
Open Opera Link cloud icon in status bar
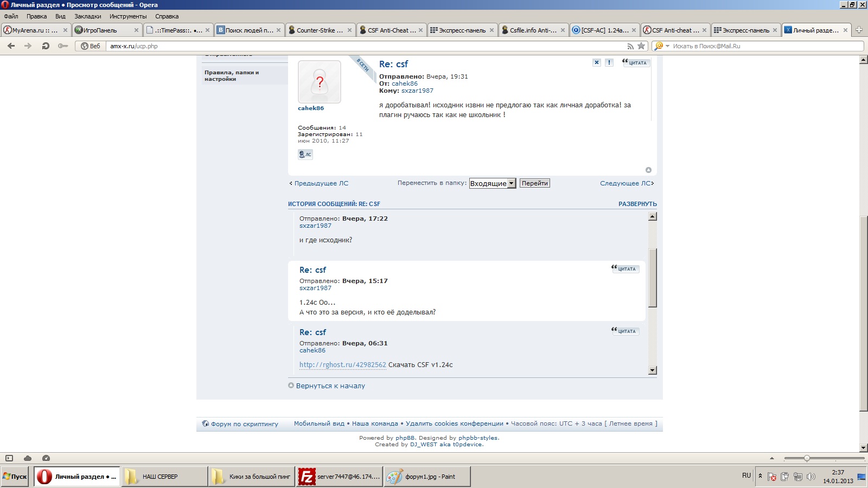(x=28, y=458)
